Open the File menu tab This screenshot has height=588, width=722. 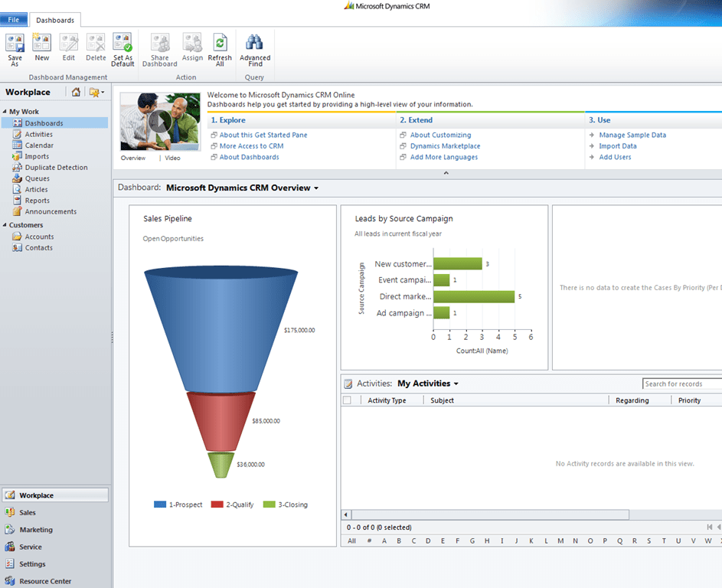(14, 20)
